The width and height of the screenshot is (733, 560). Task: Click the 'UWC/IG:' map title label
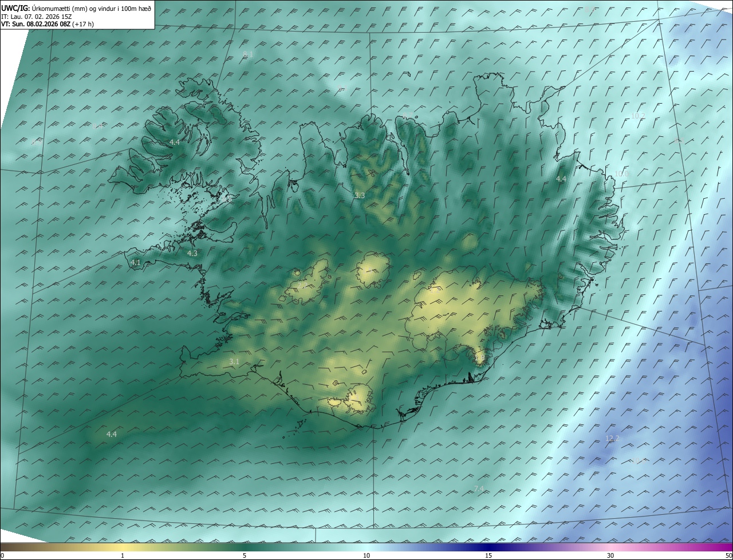pyautogui.click(x=15, y=9)
